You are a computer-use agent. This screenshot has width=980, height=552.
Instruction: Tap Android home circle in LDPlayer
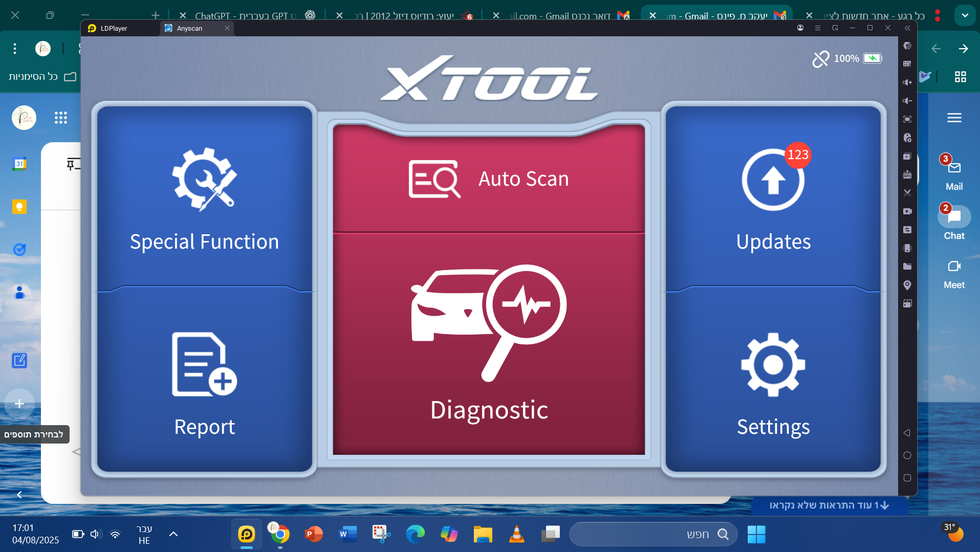pos(907,455)
